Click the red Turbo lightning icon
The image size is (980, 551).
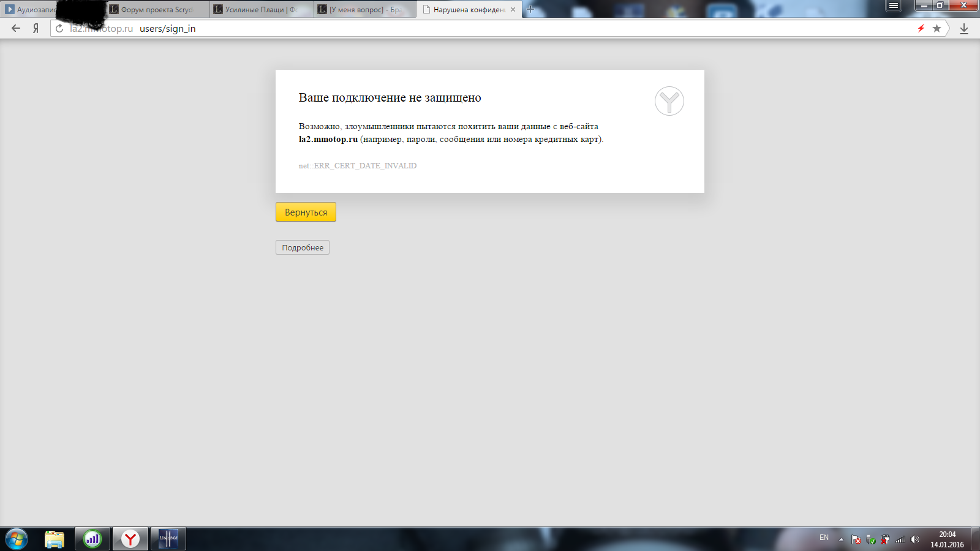(x=921, y=28)
